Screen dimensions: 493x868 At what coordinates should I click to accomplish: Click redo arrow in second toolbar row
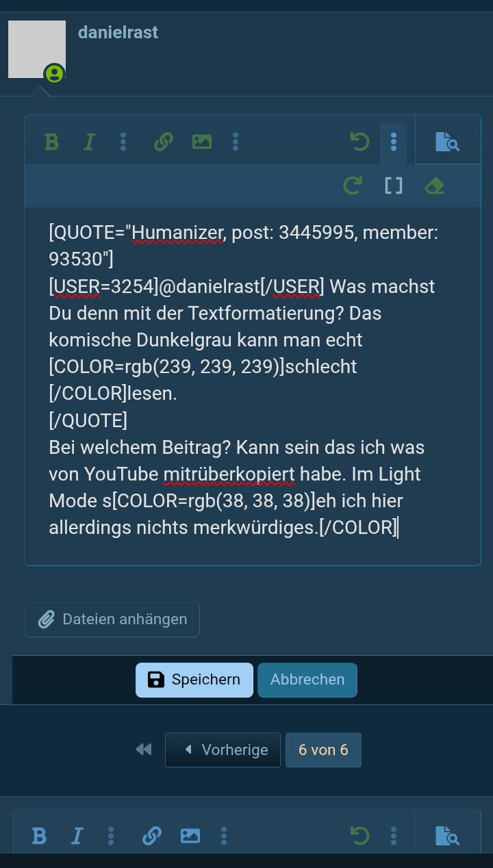click(x=353, y=186)
